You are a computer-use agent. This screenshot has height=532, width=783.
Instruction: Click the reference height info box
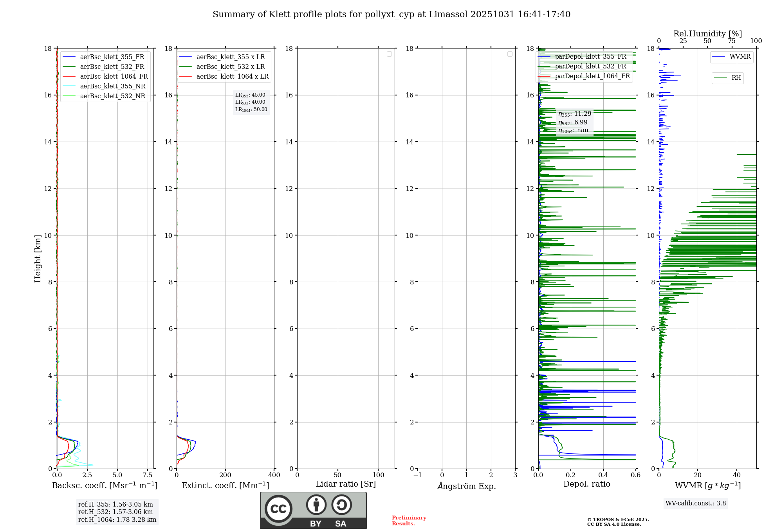point(117,512)
